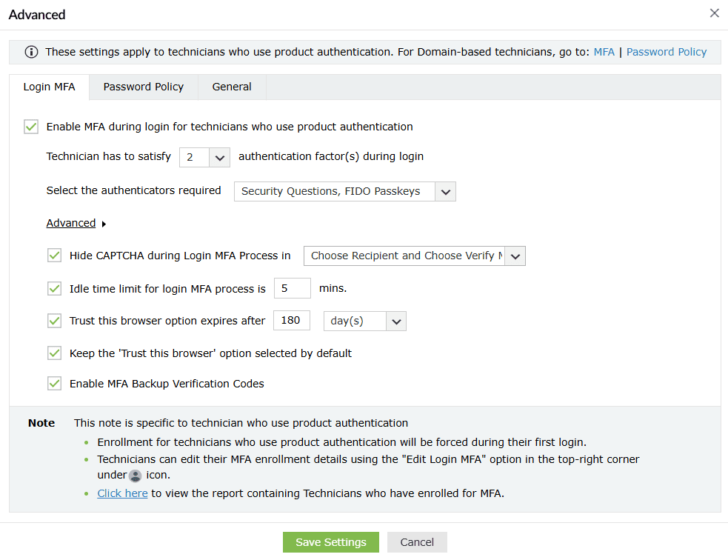Uncheck Enable MFA during login checkbox
The height and width of the screenshot is (560, 728).
pos(30,126)
